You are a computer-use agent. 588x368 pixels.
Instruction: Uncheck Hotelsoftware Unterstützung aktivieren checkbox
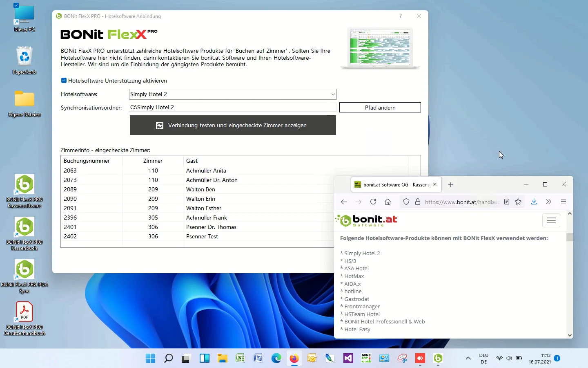click(x=64, y=81)
